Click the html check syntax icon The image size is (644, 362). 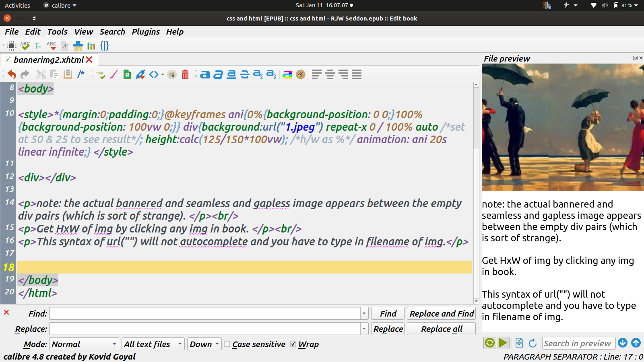[x=100, y=74]
